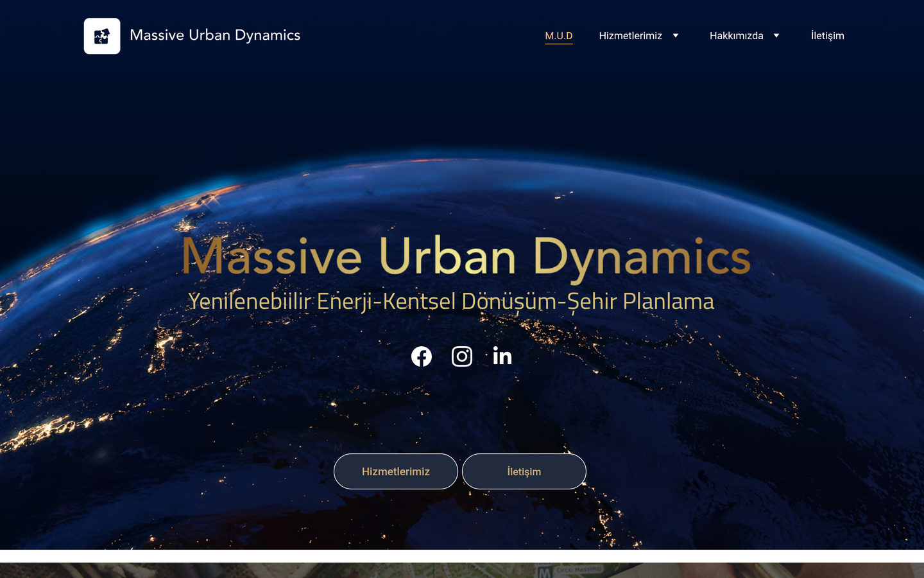Open the Instagram social icon
Viewport: 924px width, 578px height.
(x=462, y=356)
